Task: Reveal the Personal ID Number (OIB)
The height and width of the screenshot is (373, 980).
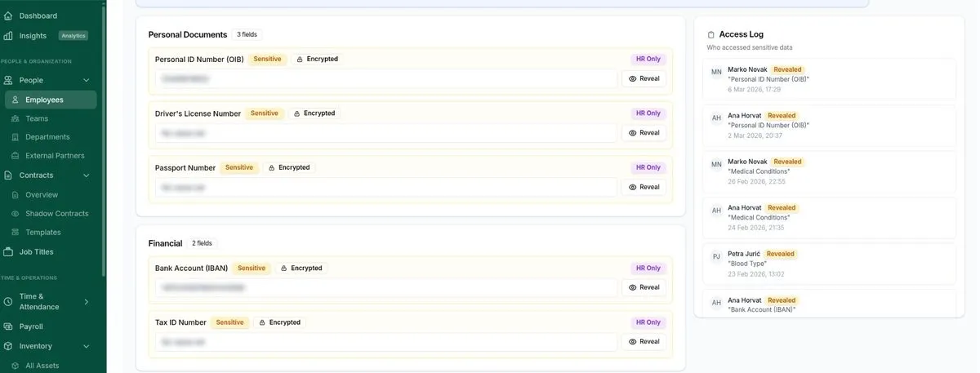Action: click(x=644, y=78)
